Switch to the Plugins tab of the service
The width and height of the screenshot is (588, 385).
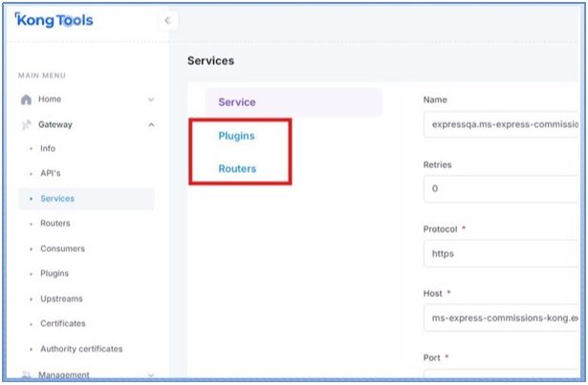(237, 136)
